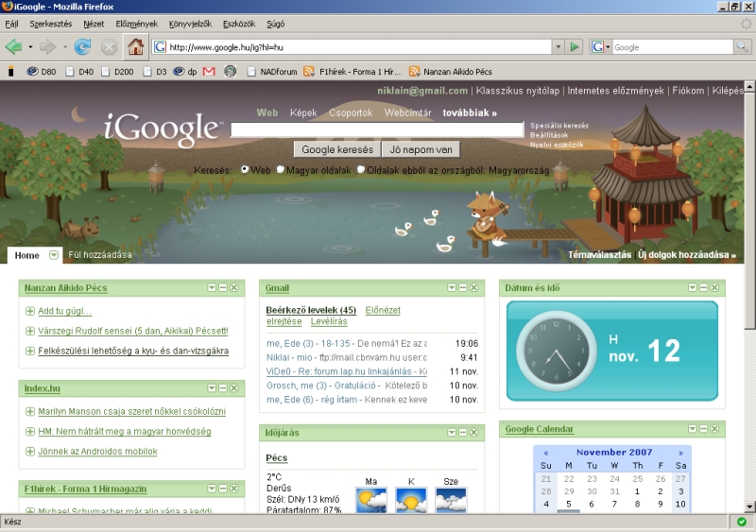Open the Könyvjelzők menu
756x532 pixels.
pos(191,24)
